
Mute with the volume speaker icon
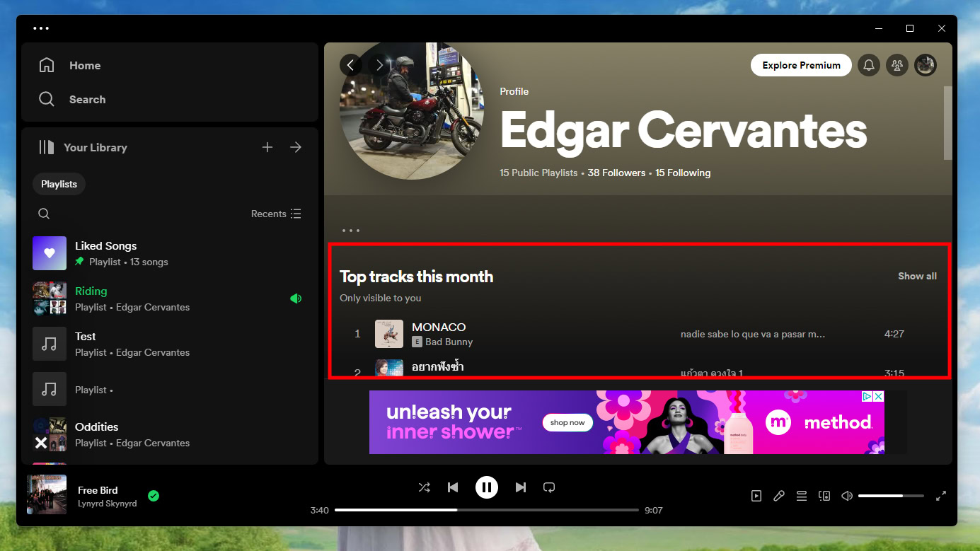coord(847,496)
